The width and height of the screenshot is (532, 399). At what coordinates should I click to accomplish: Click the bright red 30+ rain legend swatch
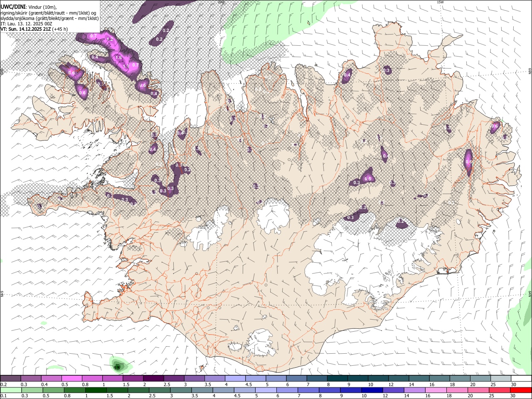tap(521, 390)
